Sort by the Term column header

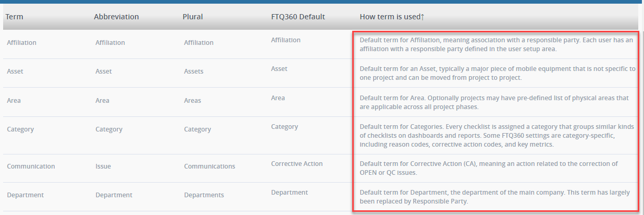tap(15, 17)
